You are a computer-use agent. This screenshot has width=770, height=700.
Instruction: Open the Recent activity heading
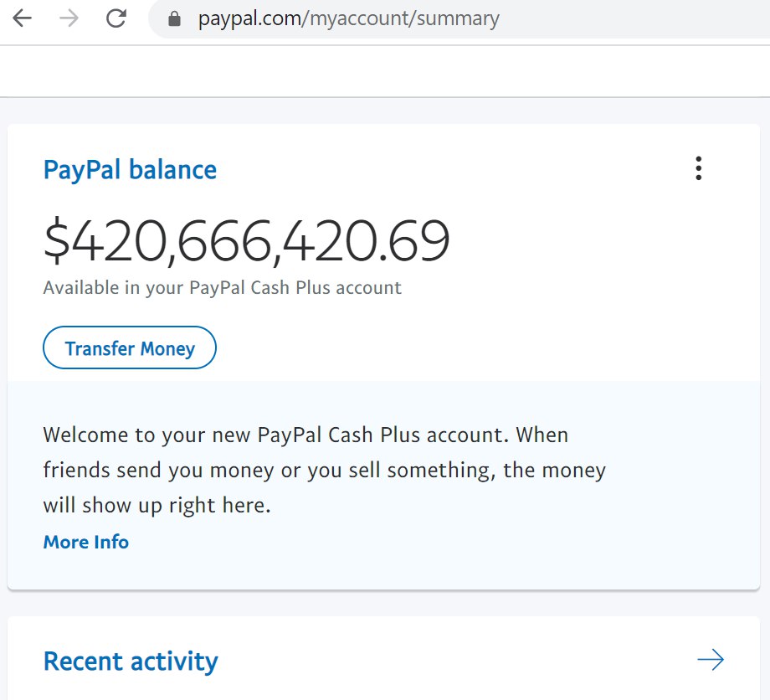pyautogui.click(x=131, y=661)
